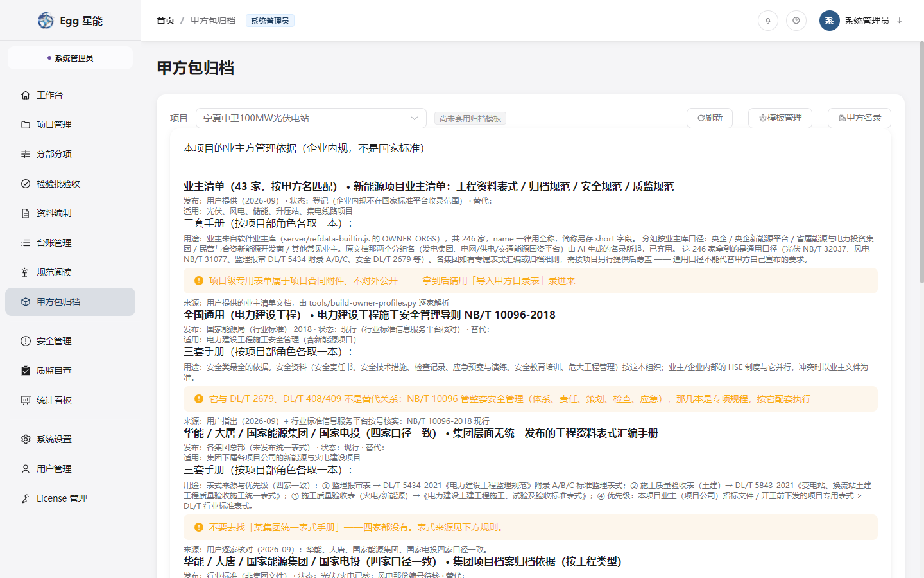Click the alert text starting 它与 DL/T 2679
The width and height of the screenshot is (924, 578).
(x=509, y=399)
